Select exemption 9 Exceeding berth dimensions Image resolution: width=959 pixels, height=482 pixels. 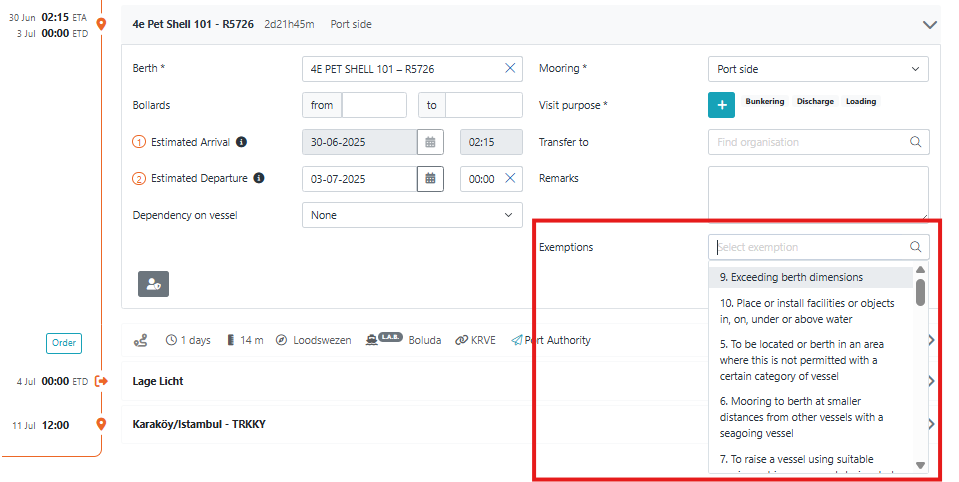[791, 277]
